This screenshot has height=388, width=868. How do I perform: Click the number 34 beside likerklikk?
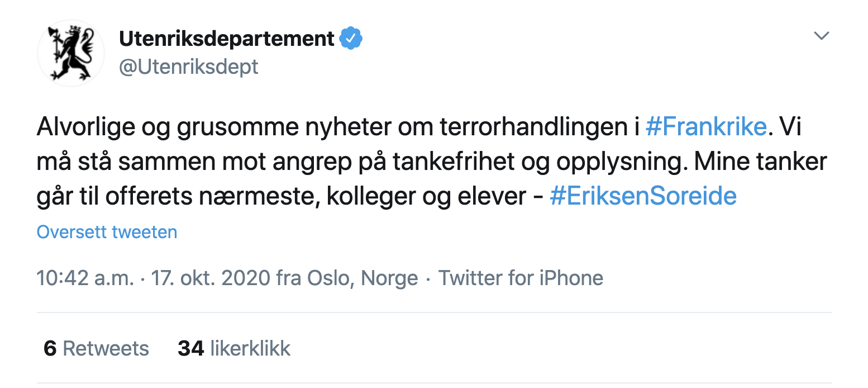point(190,348)
